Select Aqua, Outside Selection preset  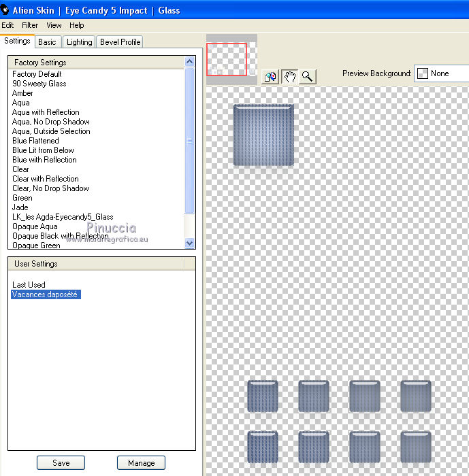click(x=51, y=131)
